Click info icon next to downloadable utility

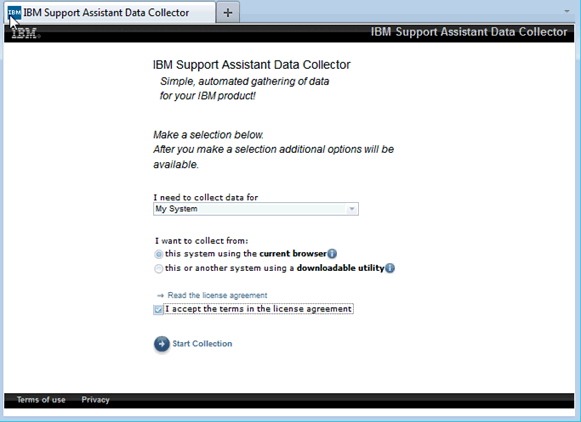[x=390, y=268]
